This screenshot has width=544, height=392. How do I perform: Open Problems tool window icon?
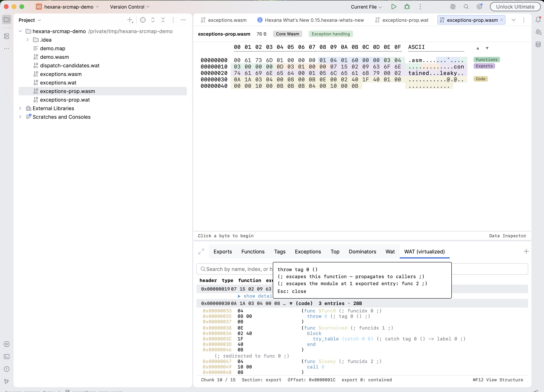(x=7, y=369)
